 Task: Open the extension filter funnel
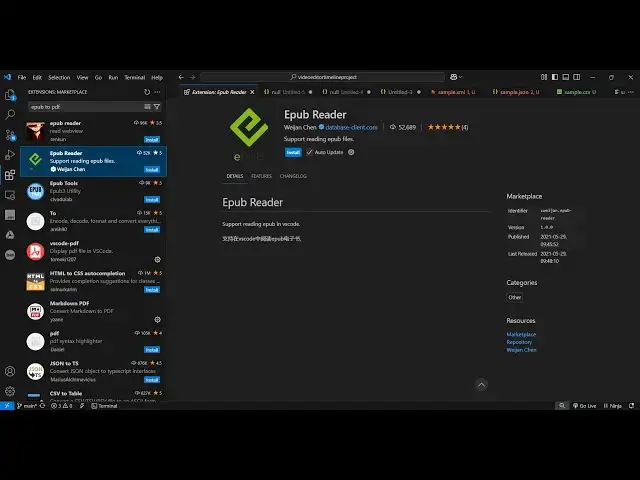pos(157,107)
